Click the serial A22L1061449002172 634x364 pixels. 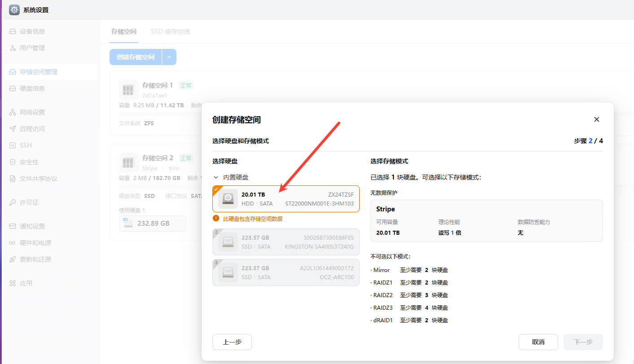pyautogui.click(x=327, y=268)
